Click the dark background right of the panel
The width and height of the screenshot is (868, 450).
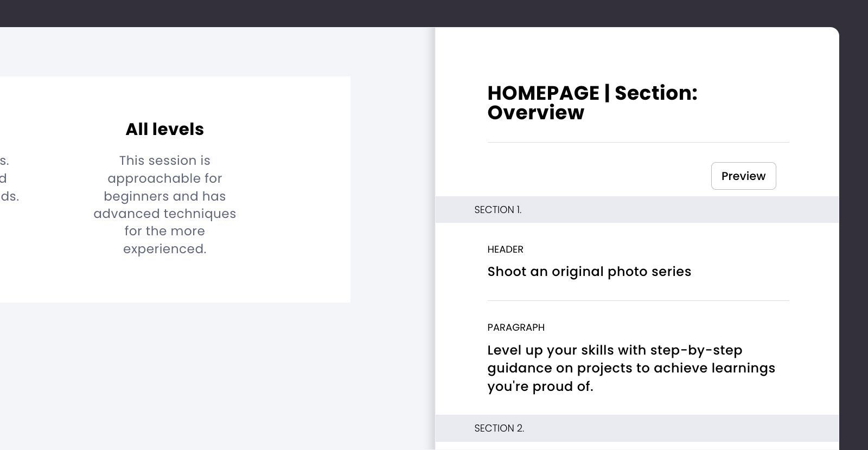854,217
